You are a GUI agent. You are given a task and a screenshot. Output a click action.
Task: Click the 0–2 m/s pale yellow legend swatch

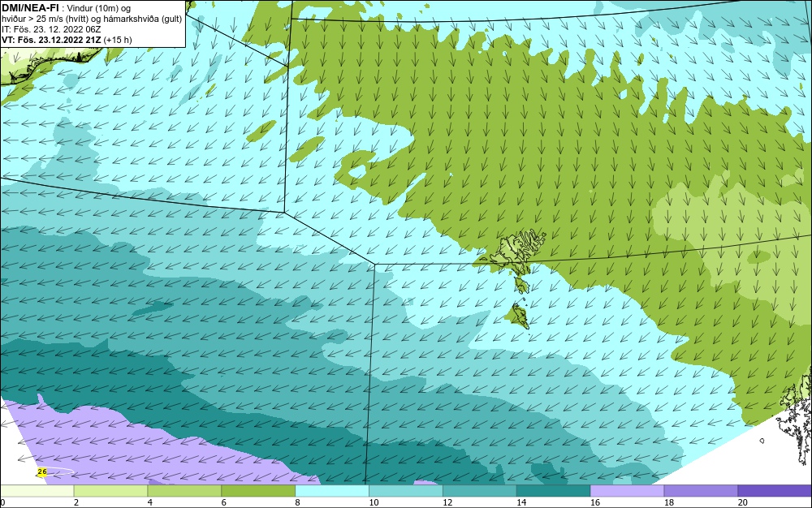[x=37, y=491]
